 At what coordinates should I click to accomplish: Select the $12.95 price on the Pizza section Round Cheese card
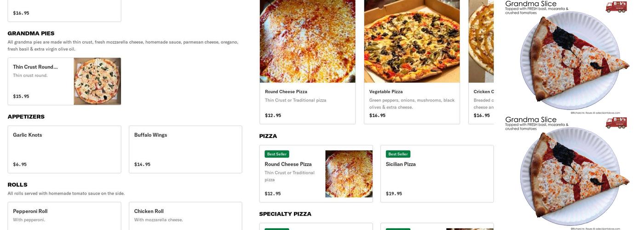pos(273,194)
